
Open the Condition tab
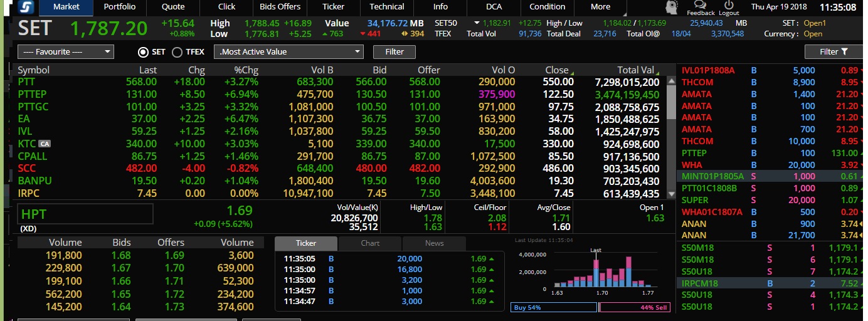click(x=547, y=7)
